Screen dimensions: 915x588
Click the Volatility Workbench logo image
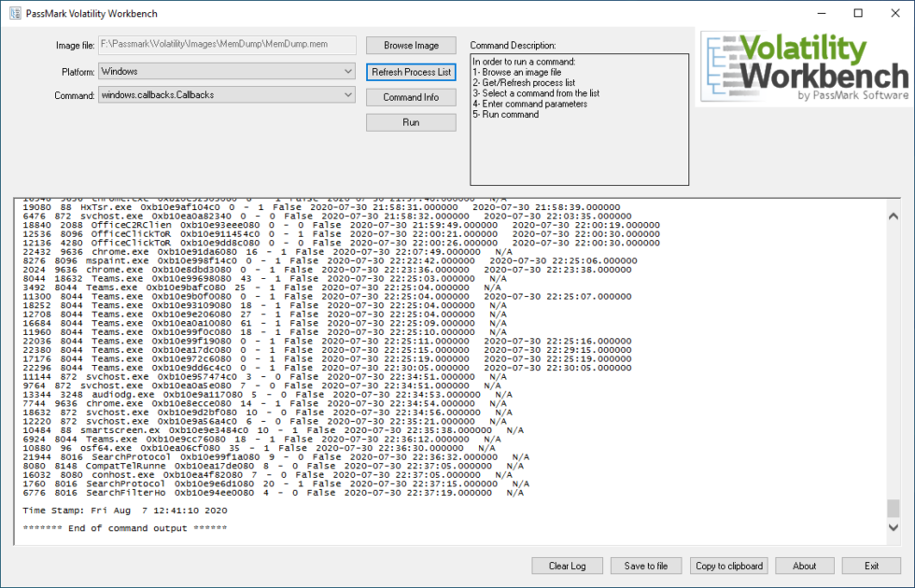[x=805, y=65]
